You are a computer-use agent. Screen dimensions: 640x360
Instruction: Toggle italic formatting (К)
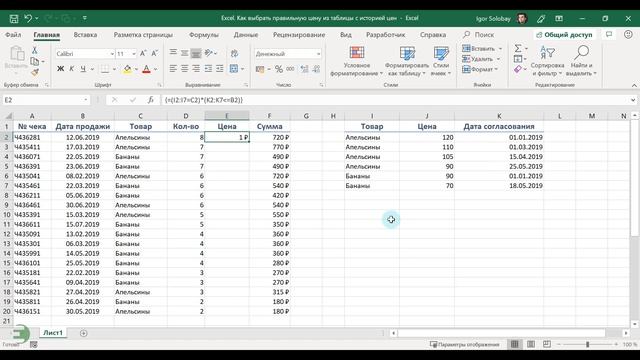pyautogui.click(x=71, y=69)
